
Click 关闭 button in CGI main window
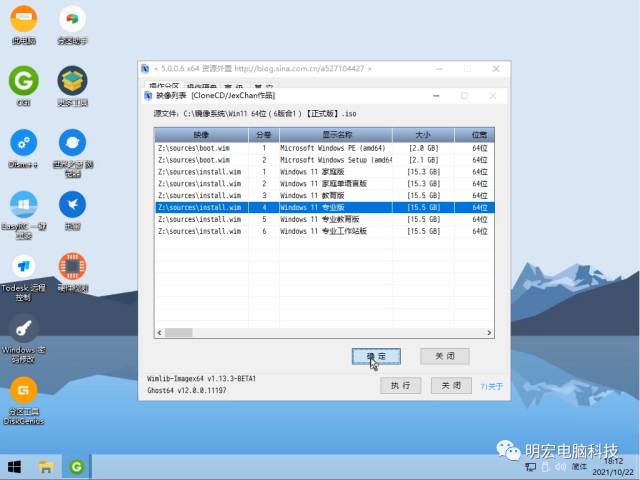tap(451, 385)
